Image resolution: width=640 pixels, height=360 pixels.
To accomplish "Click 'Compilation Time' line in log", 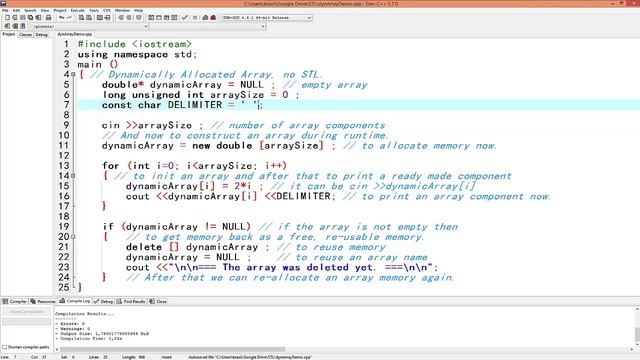I will point(89,338).
